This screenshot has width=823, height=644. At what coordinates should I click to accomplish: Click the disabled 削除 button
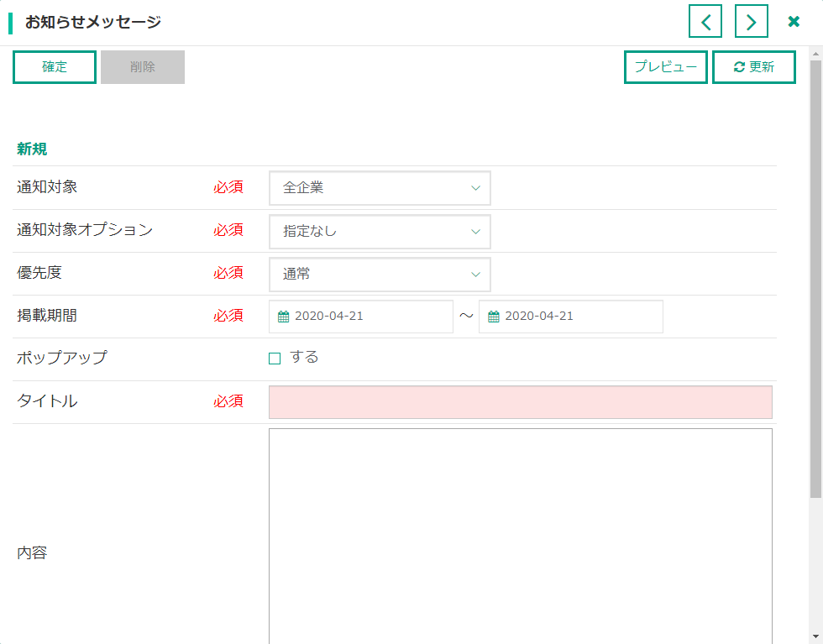143,66
